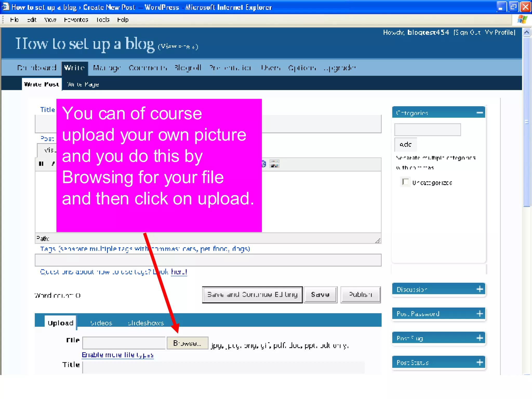Select the Upload tab
The height and width of the screenshot is (399, 532).
(x=61, y=323)
